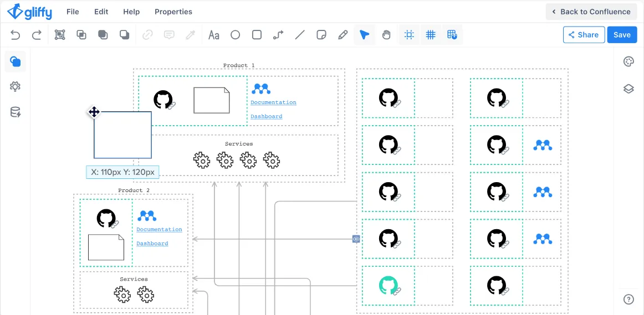Image resolution: width=644 pixels, height=315 pixels.
Task: Open the Layers panel
Action: (629, 89)
